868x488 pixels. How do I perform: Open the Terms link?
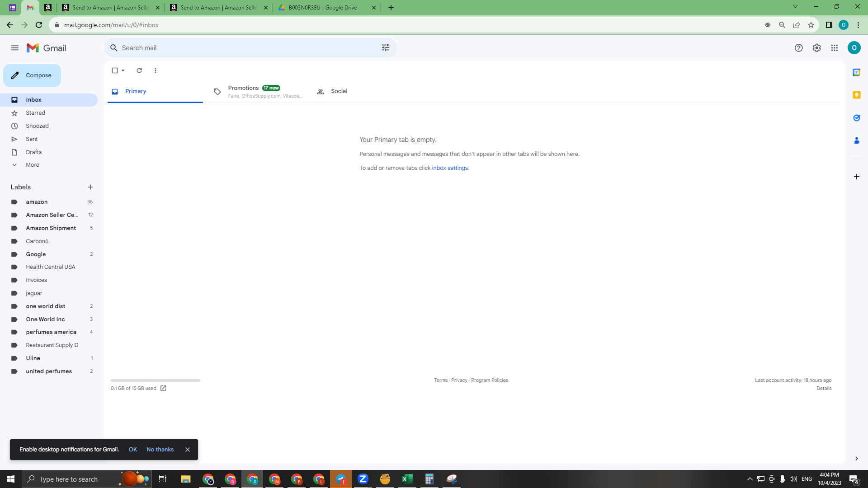coord(441,380)
